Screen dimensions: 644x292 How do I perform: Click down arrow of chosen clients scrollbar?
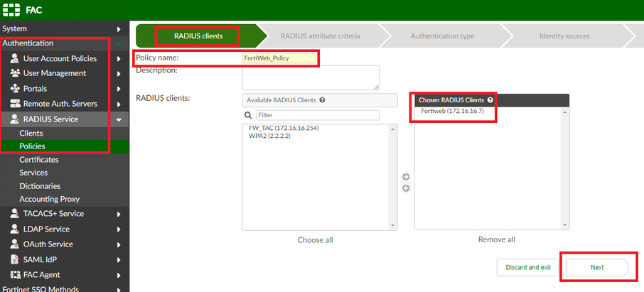pos(564,225)
